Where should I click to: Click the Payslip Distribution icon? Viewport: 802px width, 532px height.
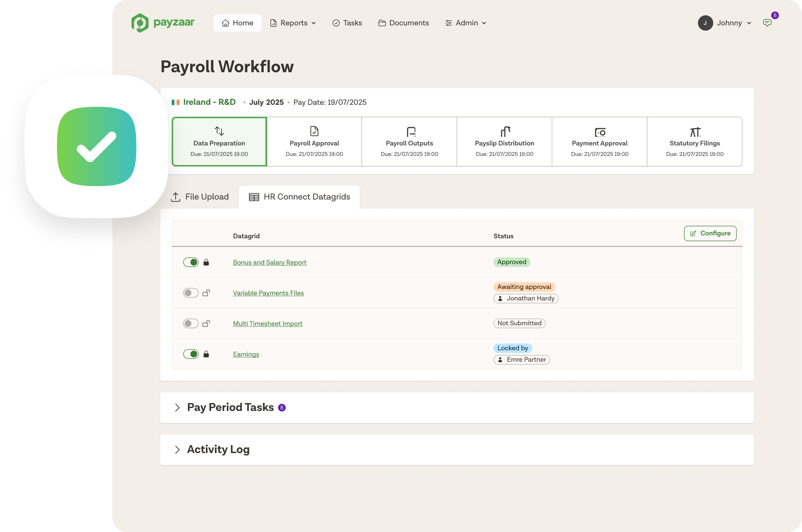[x=505, y=132]
